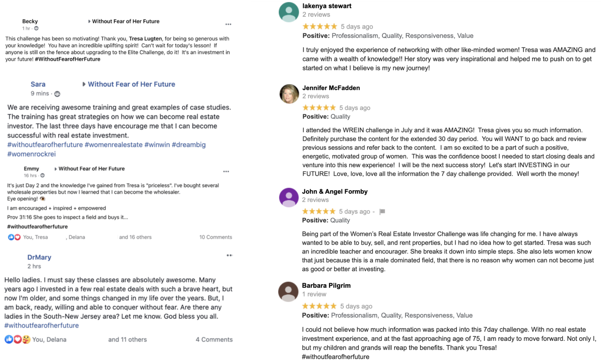Image resolution: width=601 pixels, height=364 pixels.
Task: Click five-star rating on Barbara Pilgrim's review
Action: pyautogui.click(x=319, y=306)
